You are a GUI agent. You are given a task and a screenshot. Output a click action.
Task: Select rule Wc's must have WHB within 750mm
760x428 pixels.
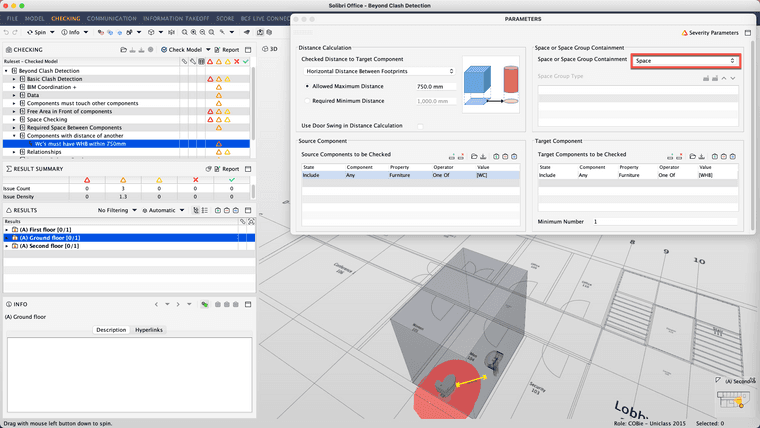pyautogui.click(x=127, y=144)
